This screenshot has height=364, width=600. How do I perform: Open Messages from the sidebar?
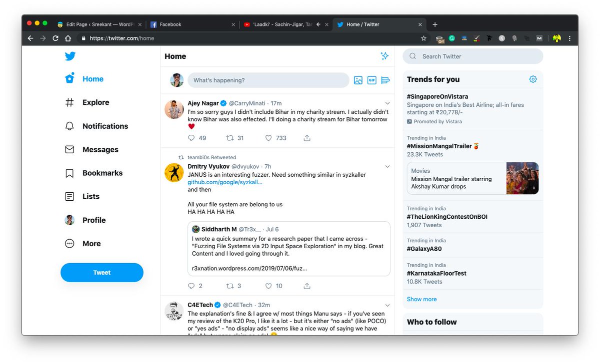point(92,149)
